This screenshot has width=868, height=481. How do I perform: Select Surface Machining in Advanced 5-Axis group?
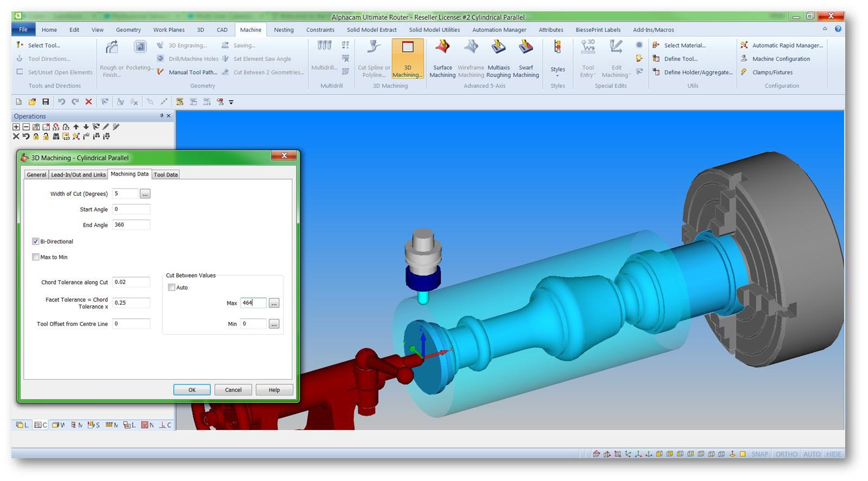point(442,59)
